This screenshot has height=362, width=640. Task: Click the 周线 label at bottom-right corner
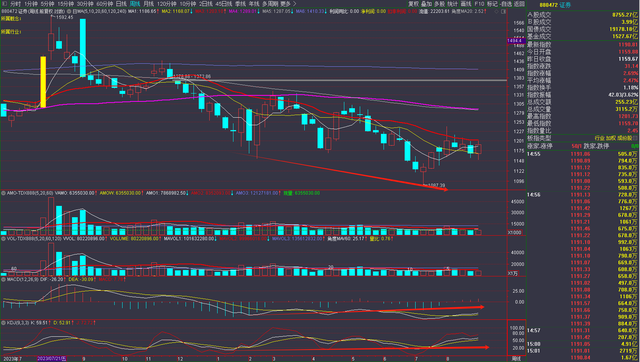(516, 359)
